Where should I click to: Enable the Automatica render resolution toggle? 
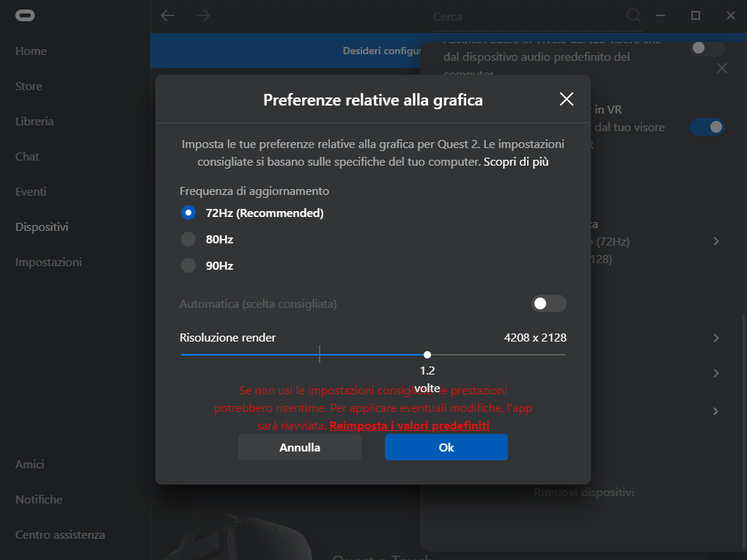point(548,303)
